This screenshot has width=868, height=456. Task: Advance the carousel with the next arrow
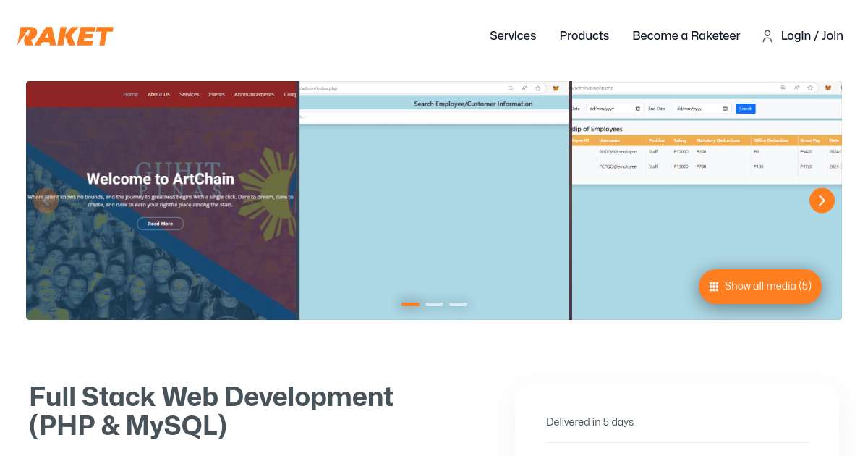tap(822, 200)
